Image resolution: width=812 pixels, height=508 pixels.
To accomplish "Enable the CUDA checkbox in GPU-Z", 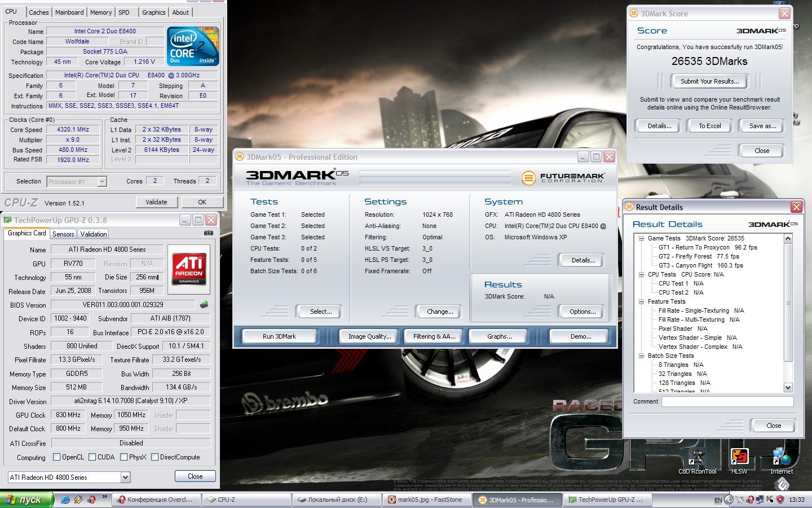I will pos(92,457).
